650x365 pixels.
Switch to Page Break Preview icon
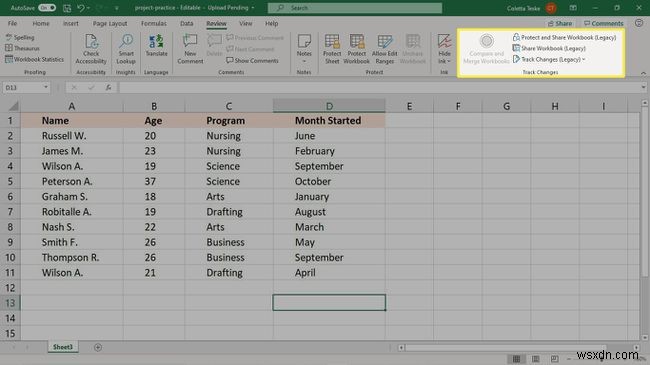[x=555, y=358]
